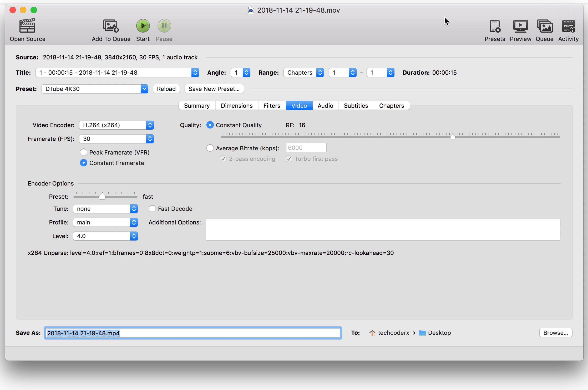The width and height of the screenshot is (588, 390).
Task: Click the Save New Preset button
Action: point(214,89)
